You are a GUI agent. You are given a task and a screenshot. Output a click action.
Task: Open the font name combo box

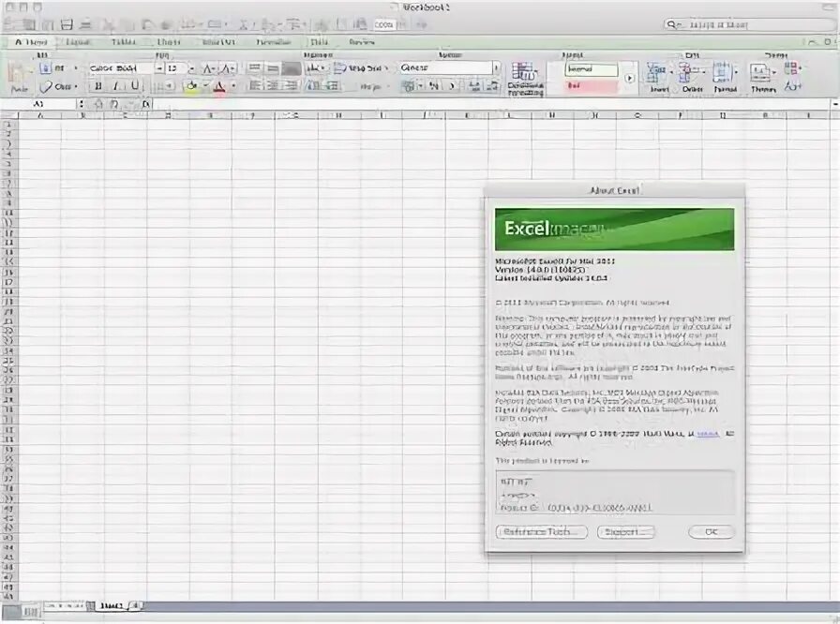120,68
